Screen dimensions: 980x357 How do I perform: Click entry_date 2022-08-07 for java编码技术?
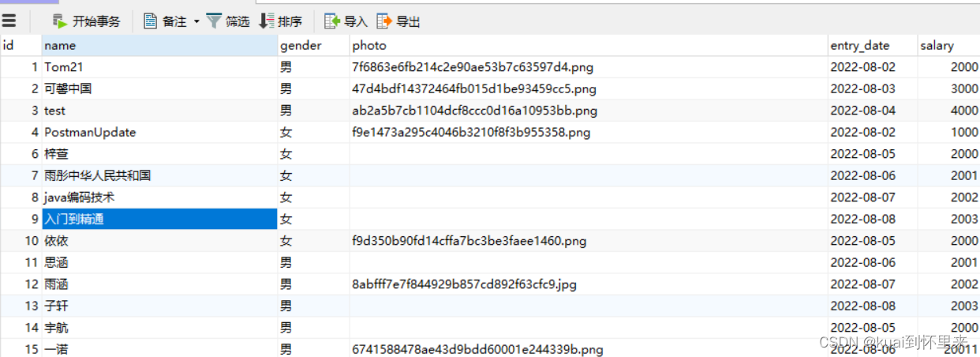click(873, 197)
